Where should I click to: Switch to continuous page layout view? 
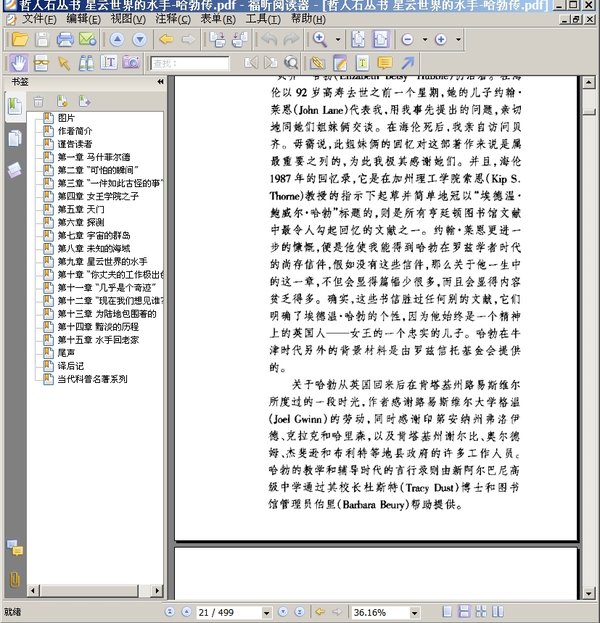(462, 611)
